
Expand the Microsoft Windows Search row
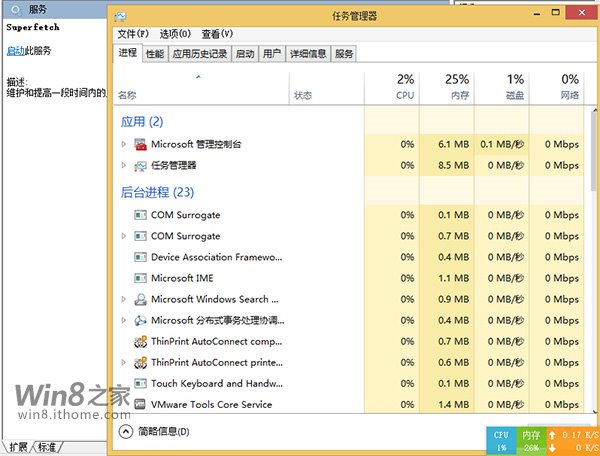pyautogui.click(x=124, y=299)
